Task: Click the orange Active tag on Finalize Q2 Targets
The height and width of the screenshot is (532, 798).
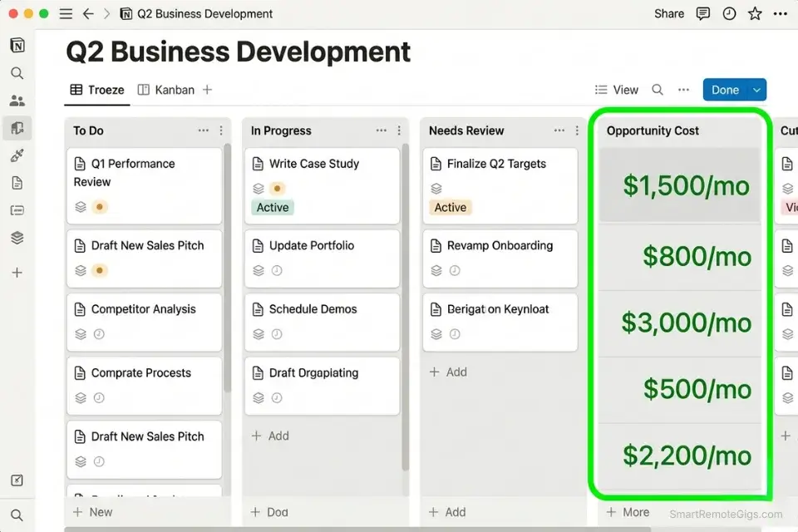Action: (451, 207)
